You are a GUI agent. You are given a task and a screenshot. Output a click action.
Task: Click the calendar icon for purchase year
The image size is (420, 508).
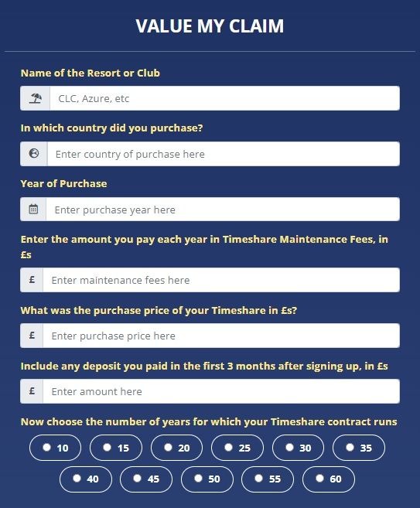coord(33,209)
